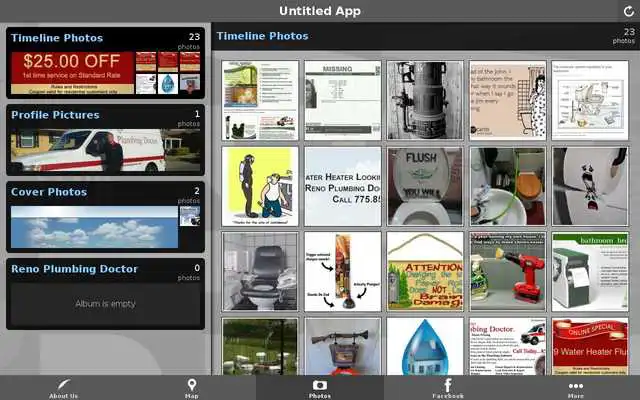The height and width of the screenshot is (400, 640).
Task: Open the Facebook tab
Action: pos(448,388)
